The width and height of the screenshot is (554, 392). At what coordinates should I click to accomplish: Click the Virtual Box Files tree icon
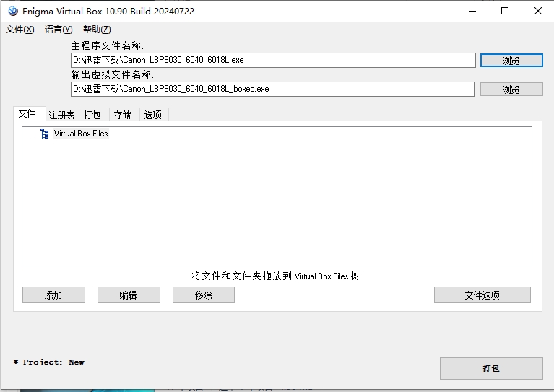click(x=45, y=134)
